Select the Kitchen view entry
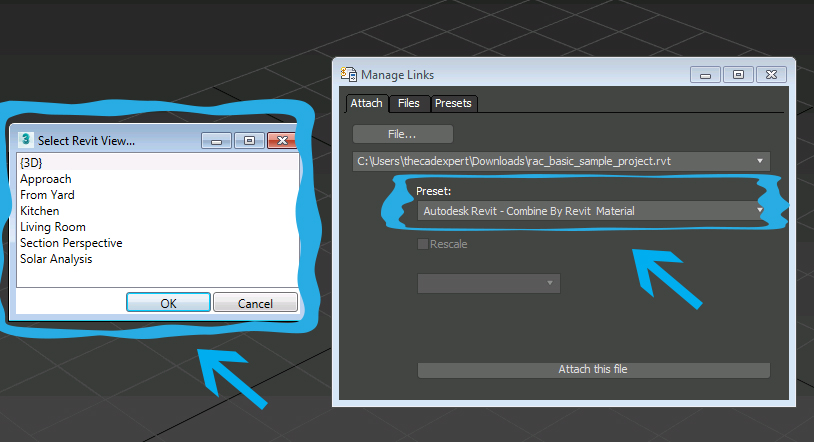 tap(158, 211)
